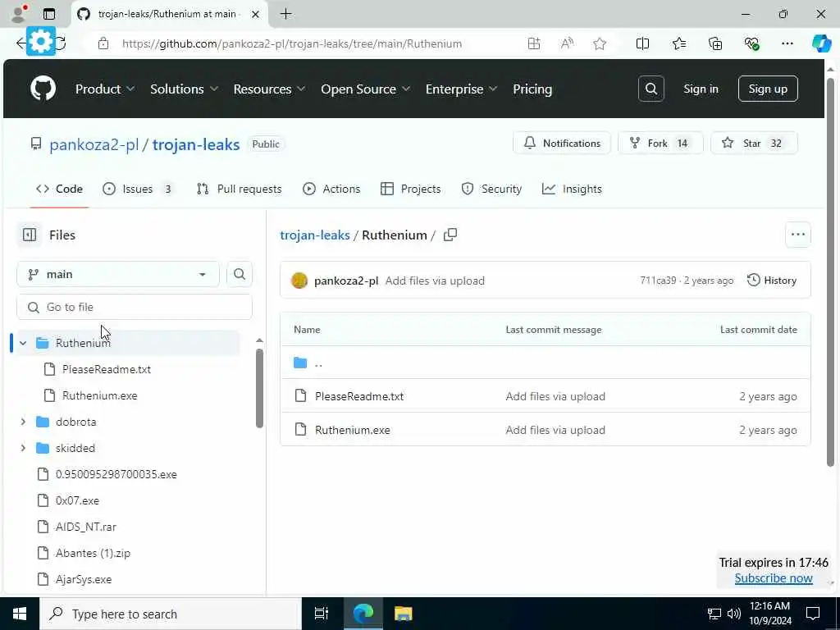Open the tab actions menu icon

click(49, 14)
